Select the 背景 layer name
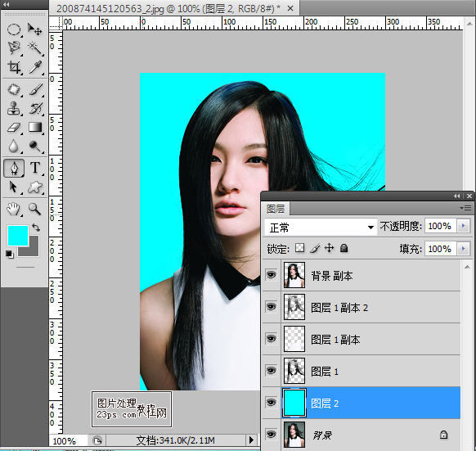 (x=322, y=435)
